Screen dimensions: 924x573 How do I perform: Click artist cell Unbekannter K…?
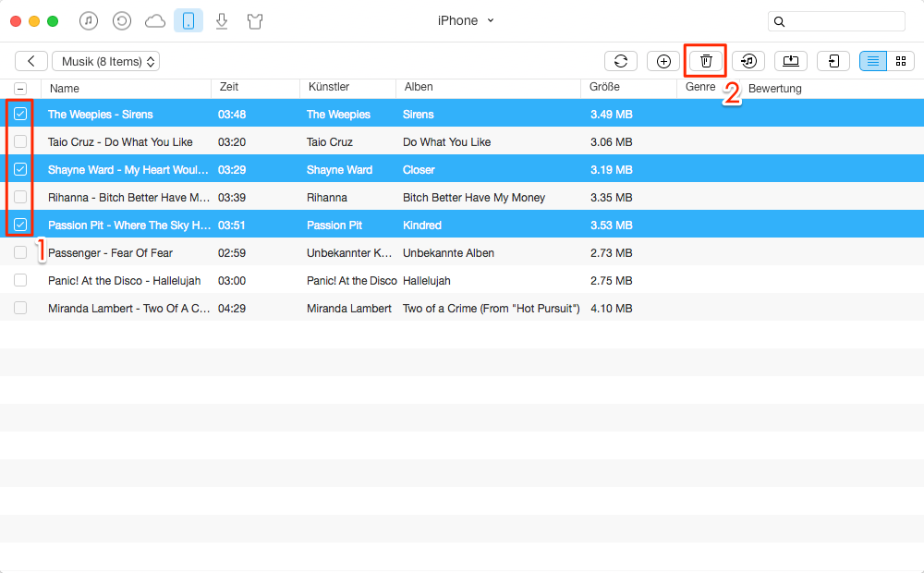[349, 253]
